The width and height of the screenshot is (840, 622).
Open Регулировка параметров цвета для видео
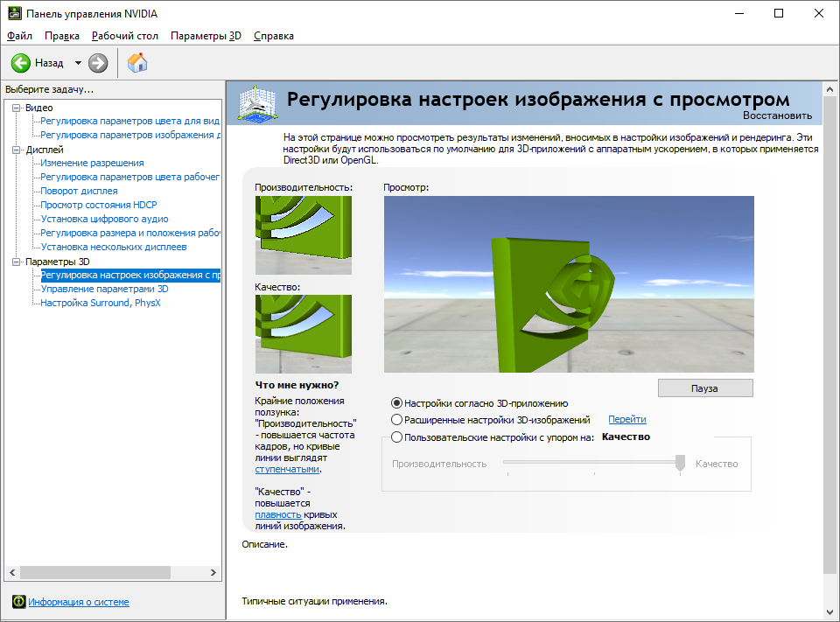coord(130,121)
